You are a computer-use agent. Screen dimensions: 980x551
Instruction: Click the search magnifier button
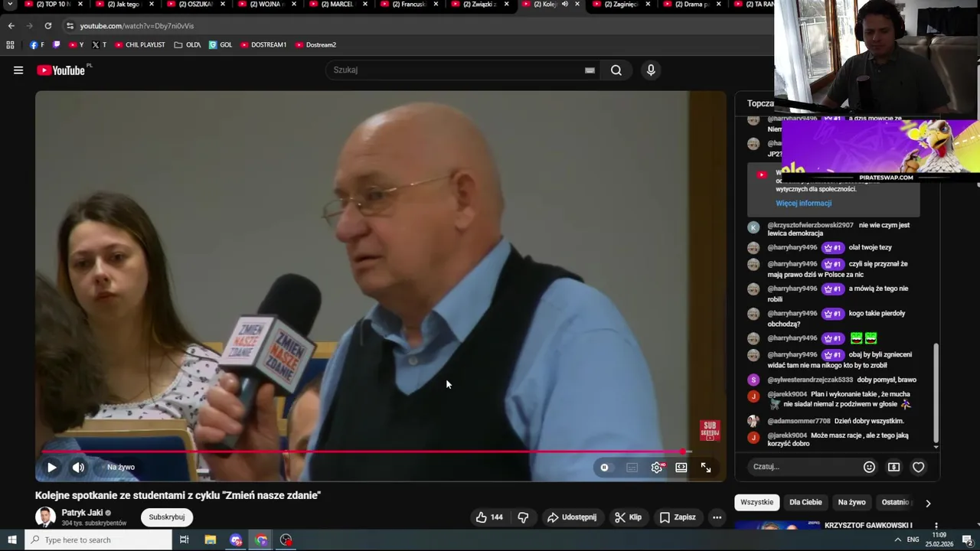click(616, 70)
